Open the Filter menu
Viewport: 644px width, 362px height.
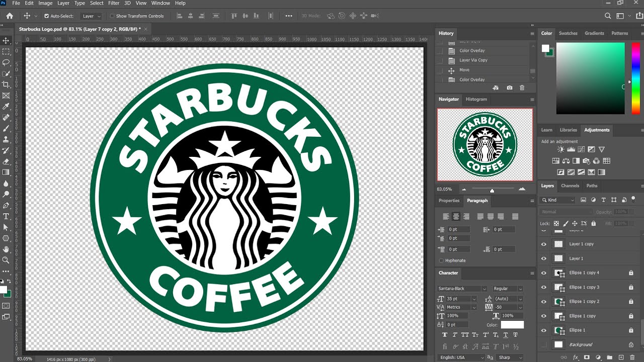coord(114,3)
